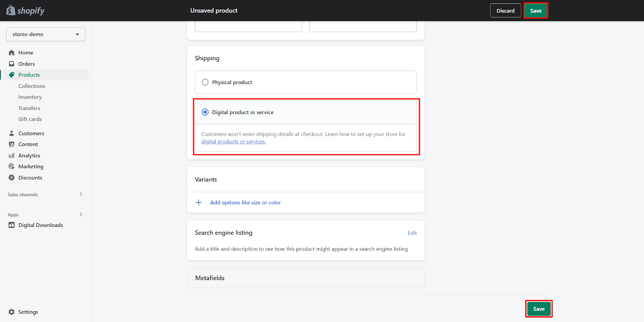Screen dimensions: 644x322
Task: Click the Settings gear icon
Action: click(x=12, y=312)
